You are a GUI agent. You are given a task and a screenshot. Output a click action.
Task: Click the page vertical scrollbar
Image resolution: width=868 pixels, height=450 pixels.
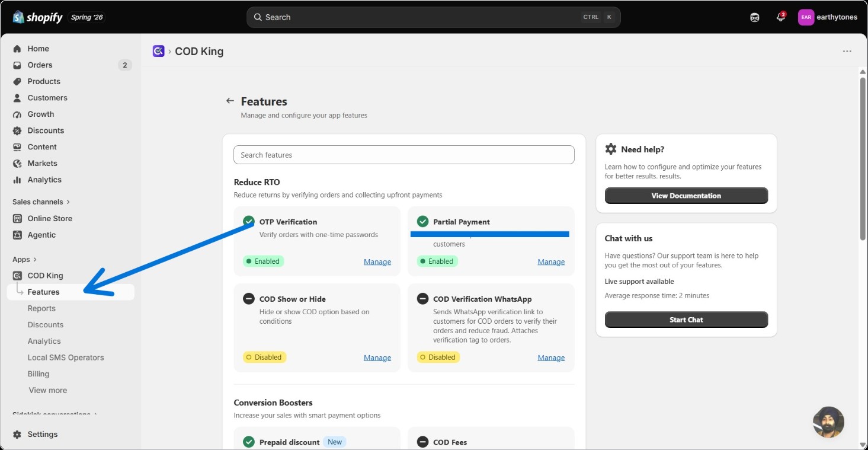click(863, 158)
